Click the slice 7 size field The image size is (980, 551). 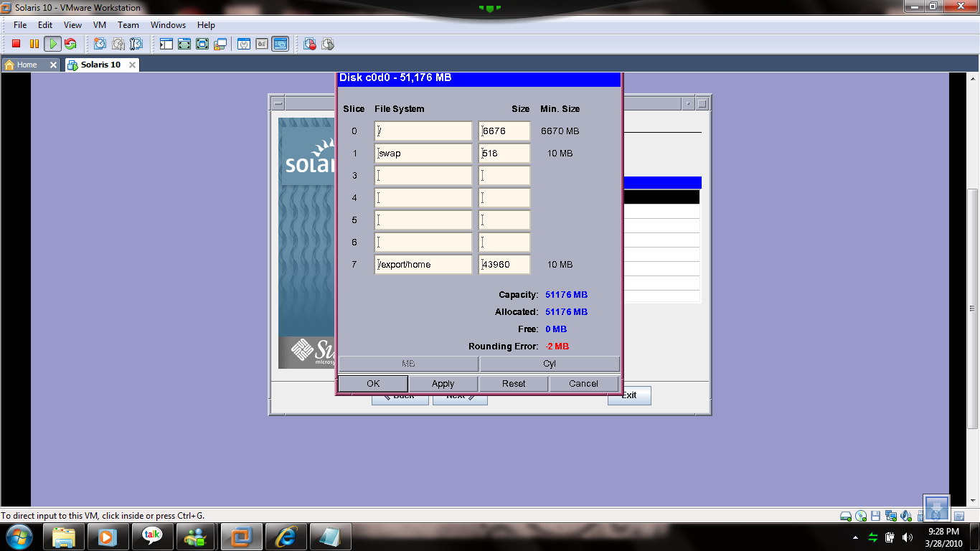point(504,264)
